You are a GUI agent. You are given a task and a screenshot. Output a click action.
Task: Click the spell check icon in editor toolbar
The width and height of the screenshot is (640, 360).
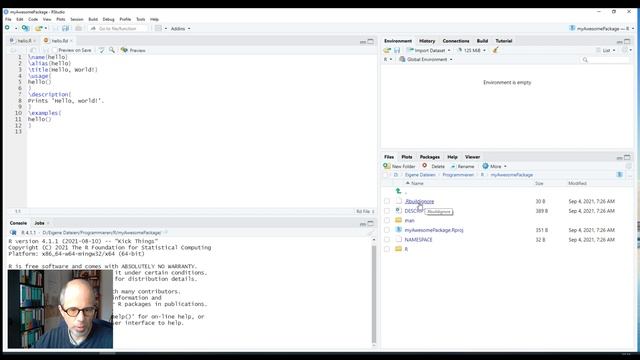click(101, 50)
